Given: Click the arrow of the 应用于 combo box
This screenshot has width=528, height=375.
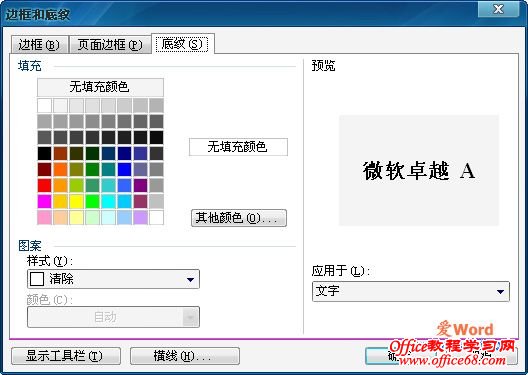Looking at the screenshot, I should coord(500,292).
